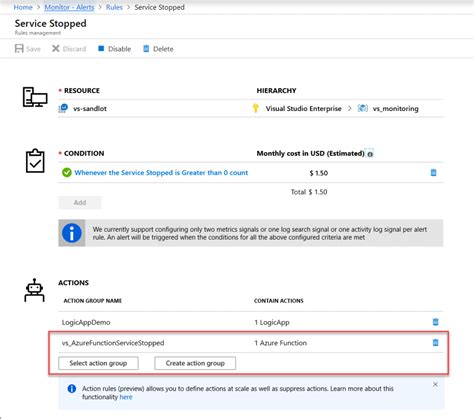Click the Discard toolbar label
The width and height of the screenshot is (474, 419).
(74, 49)
